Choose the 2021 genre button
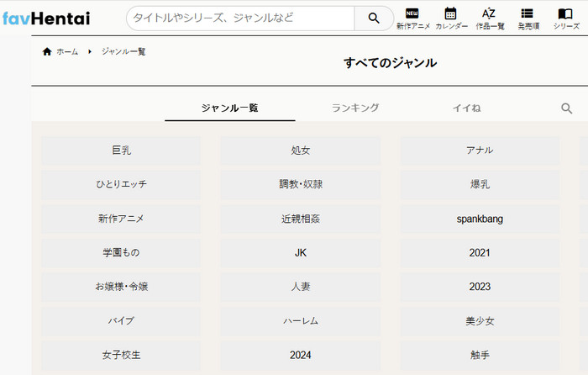The width and height of the screenshot is (588, 375). pos(480,252)
